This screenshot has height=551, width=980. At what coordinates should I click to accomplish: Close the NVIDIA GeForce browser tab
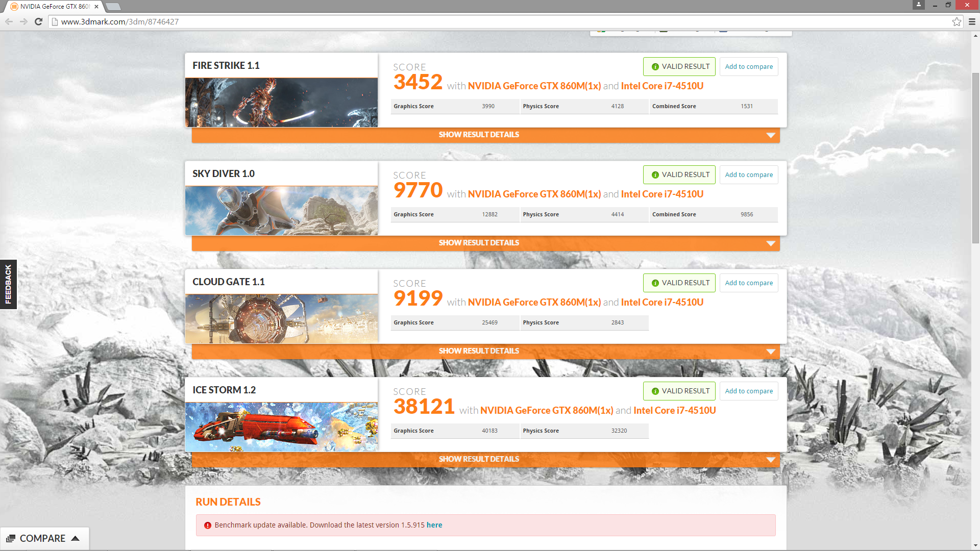pyautogui.click(x=96, y=7)
